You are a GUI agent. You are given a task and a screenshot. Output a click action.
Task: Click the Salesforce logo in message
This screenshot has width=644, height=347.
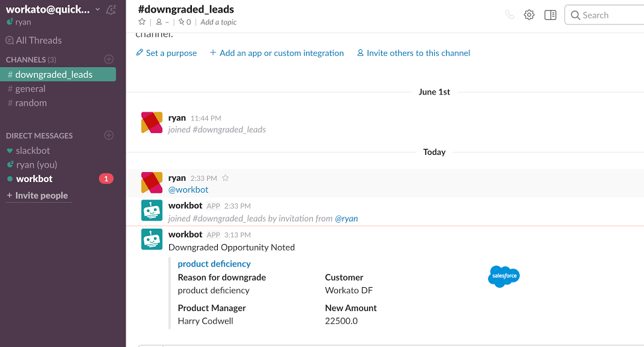(504, 277)
